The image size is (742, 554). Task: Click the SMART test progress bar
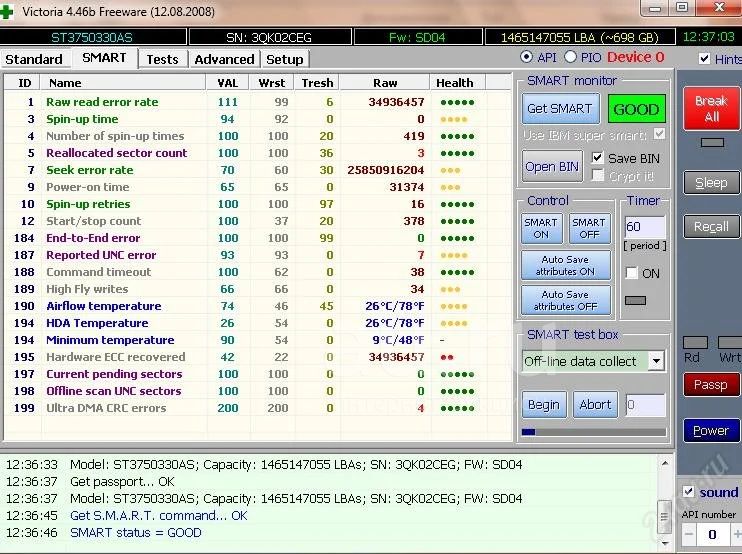(594, 432)
